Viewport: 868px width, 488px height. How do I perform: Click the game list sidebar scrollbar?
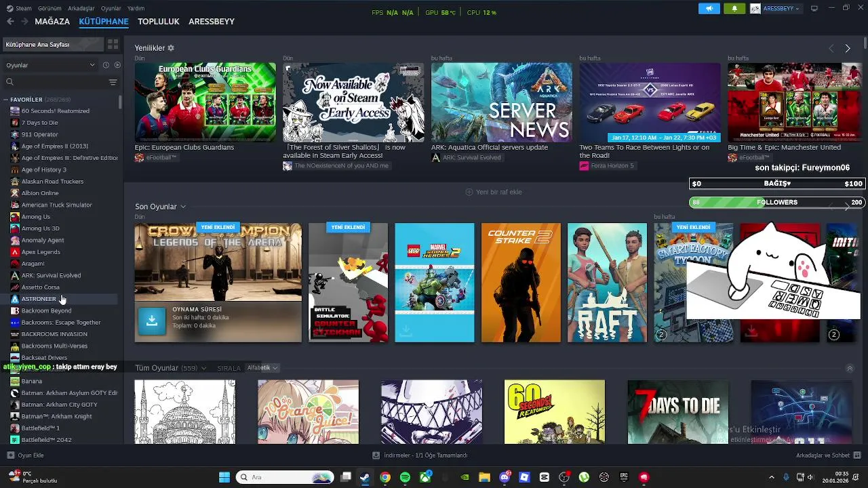tap(121, 103)
